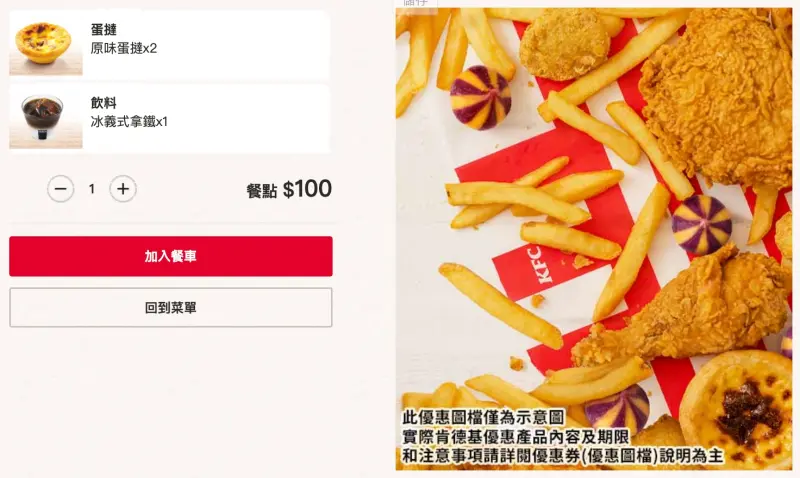
Task: Select the 原味蛋撻x2 item text
Action: 123,48
